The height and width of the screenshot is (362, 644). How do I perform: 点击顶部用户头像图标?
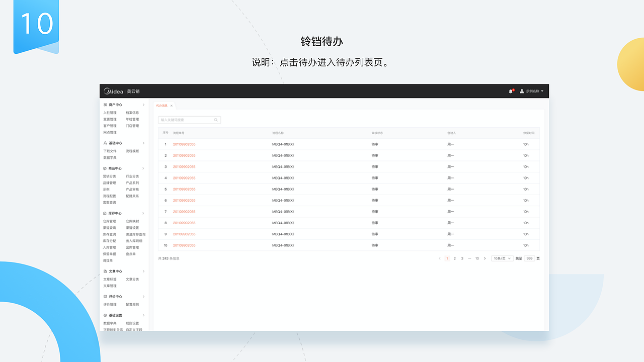522,91
